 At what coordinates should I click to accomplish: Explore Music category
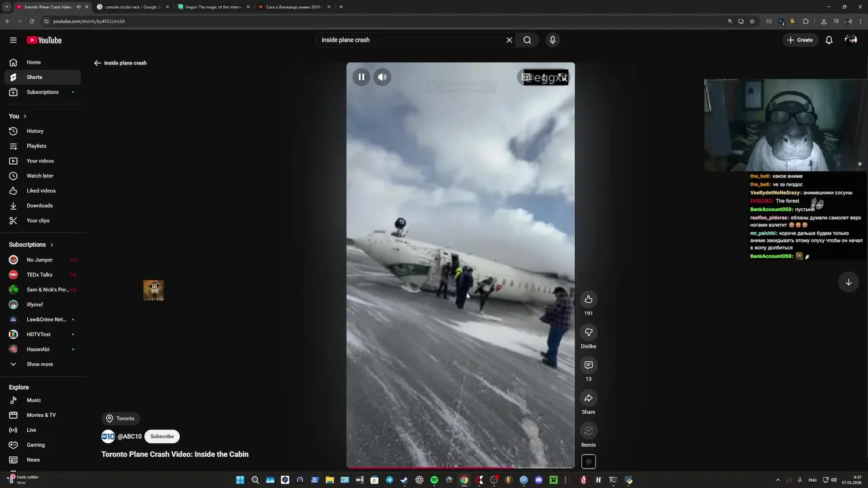tap(43, 400)
